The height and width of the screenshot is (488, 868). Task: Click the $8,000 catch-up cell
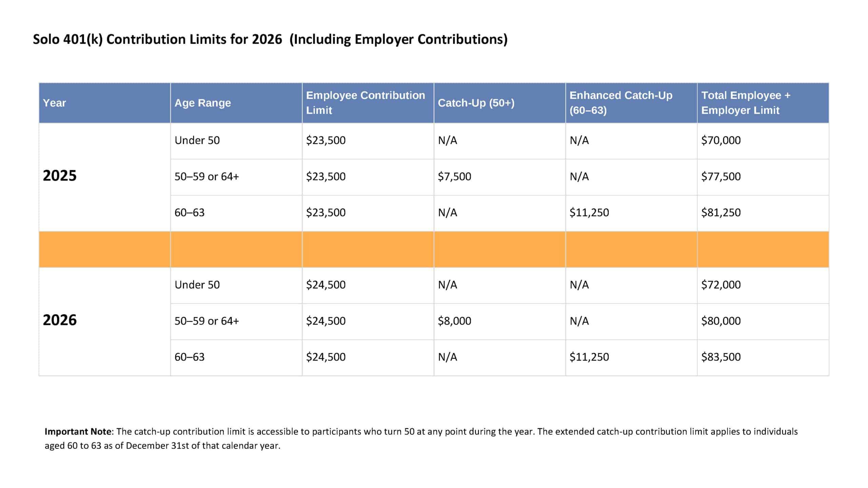(454, 321)
